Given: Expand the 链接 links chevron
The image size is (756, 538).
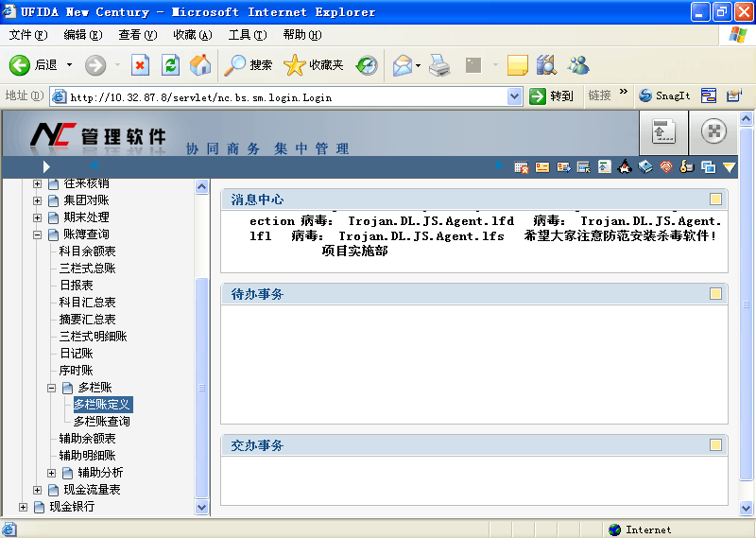Looking at the screenshot, I should click(x=623, y=91).
